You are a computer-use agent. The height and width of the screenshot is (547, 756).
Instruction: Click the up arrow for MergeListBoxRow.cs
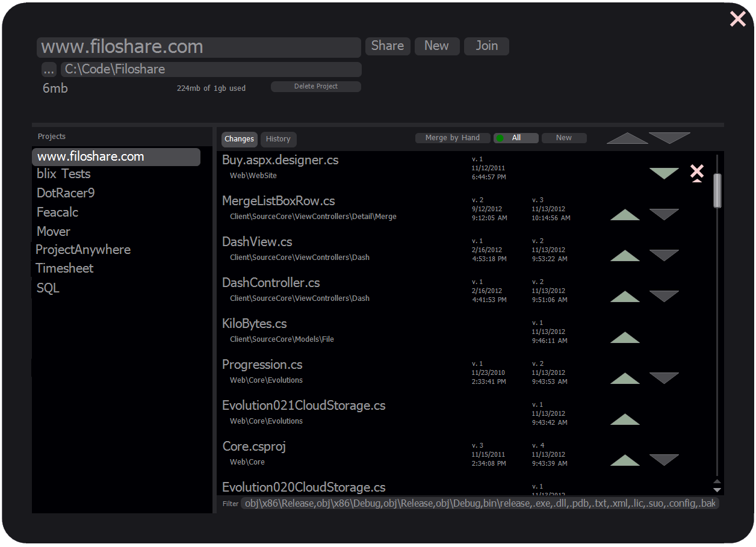[625, 214]
